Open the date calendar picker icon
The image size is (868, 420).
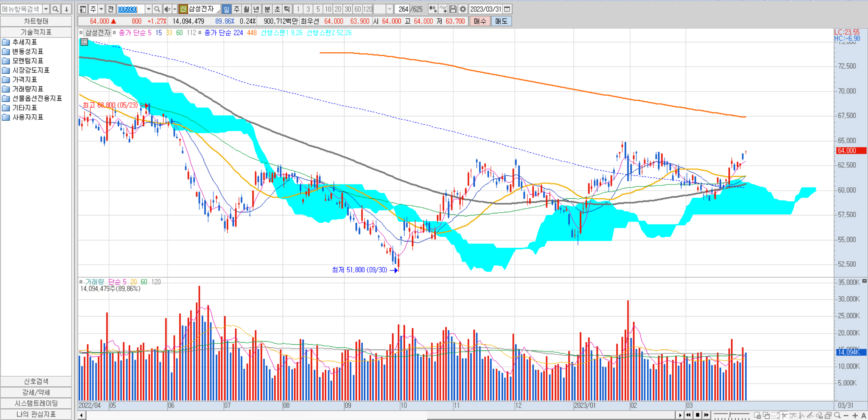click(507, 9)
